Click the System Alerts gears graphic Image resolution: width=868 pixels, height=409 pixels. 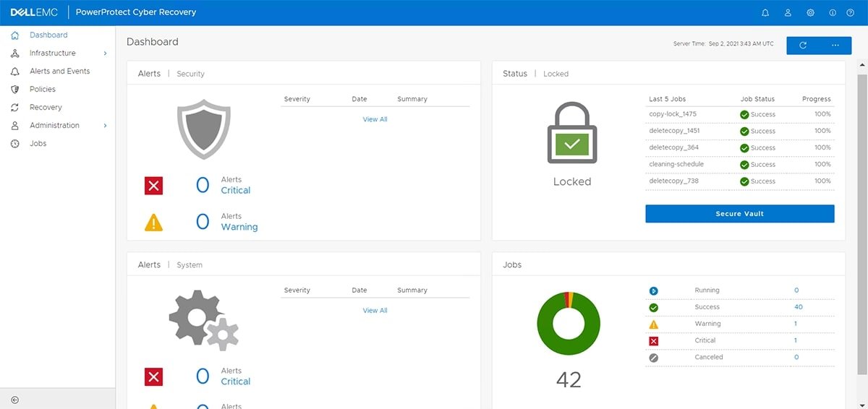(204, 321)
